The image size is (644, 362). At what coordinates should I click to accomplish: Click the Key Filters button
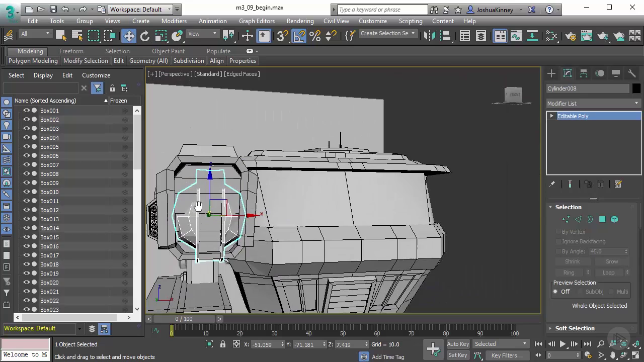coord(507,355)
